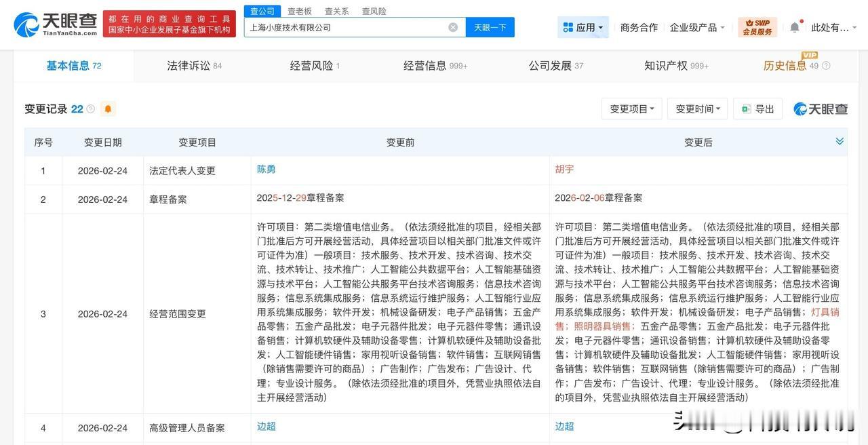
Task: Open the 变更项目 filter dropdown
Action: [x=631, y=109]
